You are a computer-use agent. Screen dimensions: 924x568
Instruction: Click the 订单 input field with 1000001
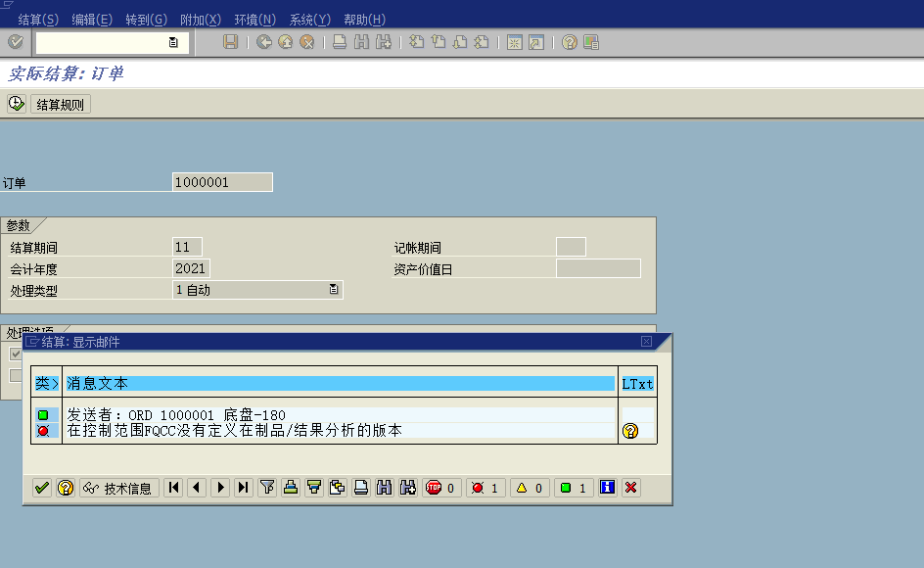[222, 182]
